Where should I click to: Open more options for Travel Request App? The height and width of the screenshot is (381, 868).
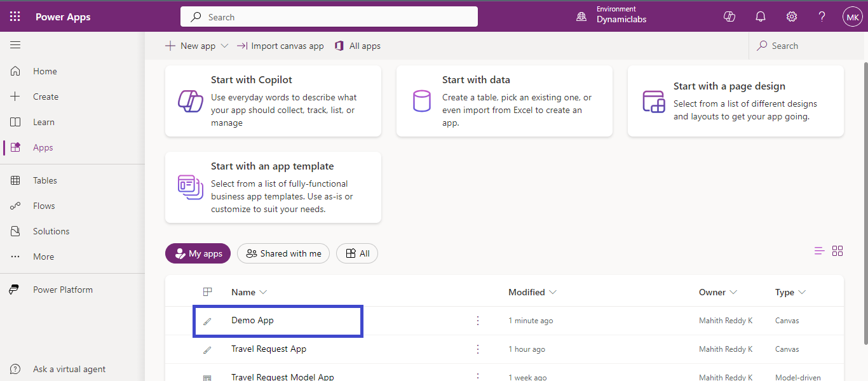[478, 349]
